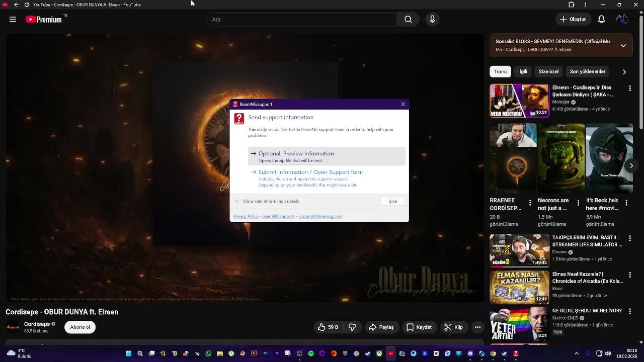Focus the Ara search field
Image resolution: width=644 pixels, height=362 pixels.
[302, 19]
